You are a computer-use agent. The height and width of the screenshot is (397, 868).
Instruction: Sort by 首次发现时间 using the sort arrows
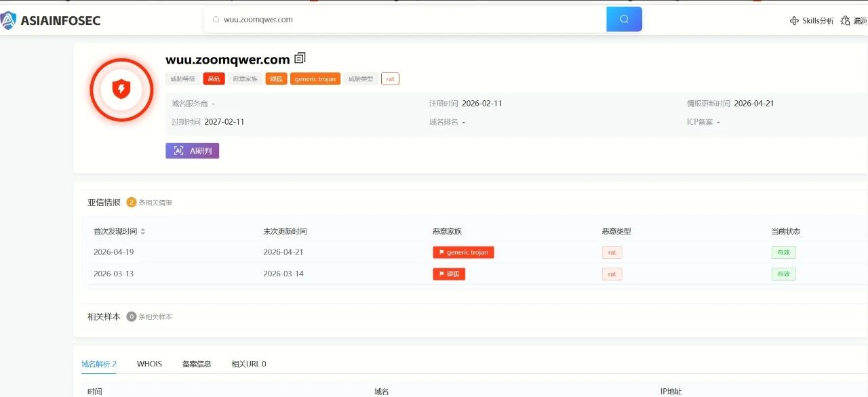click(x=143, y=232)
